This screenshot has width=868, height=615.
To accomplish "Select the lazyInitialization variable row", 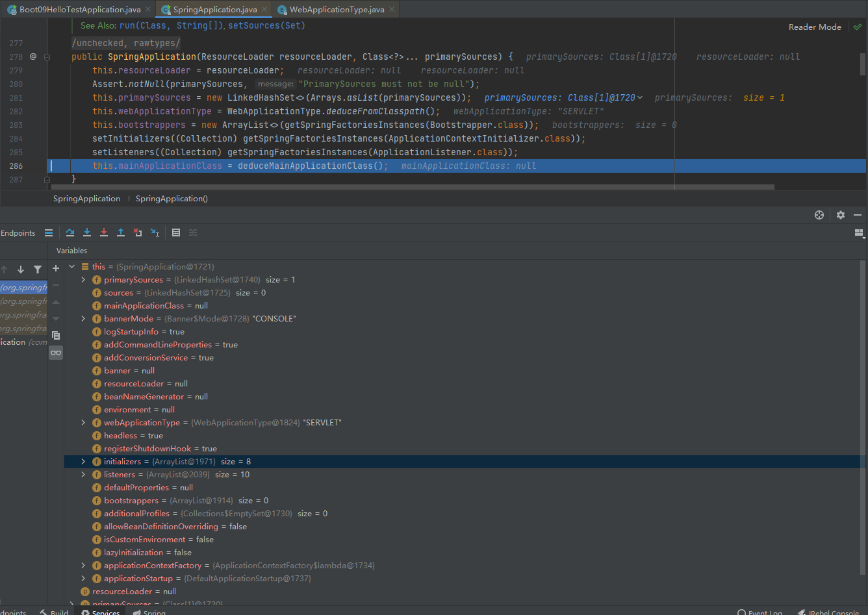I will (x=465, y=553).
